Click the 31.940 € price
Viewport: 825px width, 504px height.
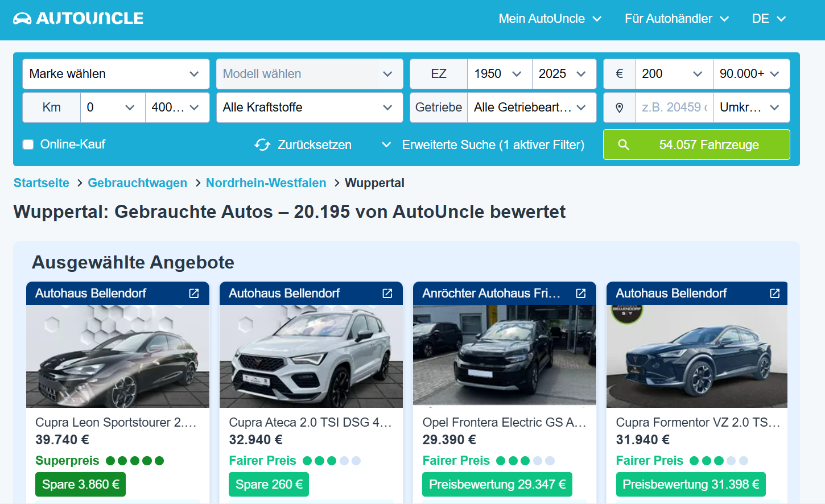coord(643,440)
